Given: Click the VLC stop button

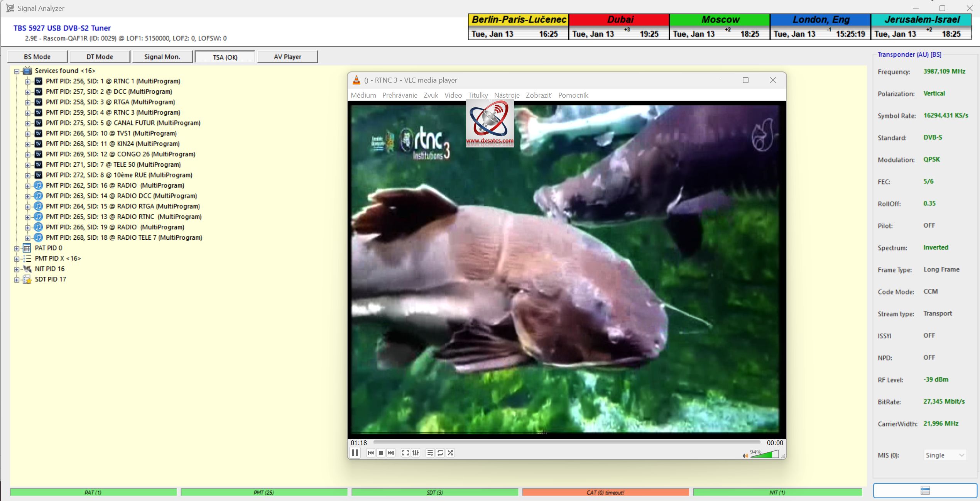Looking at the screenshot, I should pyautogui.click(x=381, y=453).
